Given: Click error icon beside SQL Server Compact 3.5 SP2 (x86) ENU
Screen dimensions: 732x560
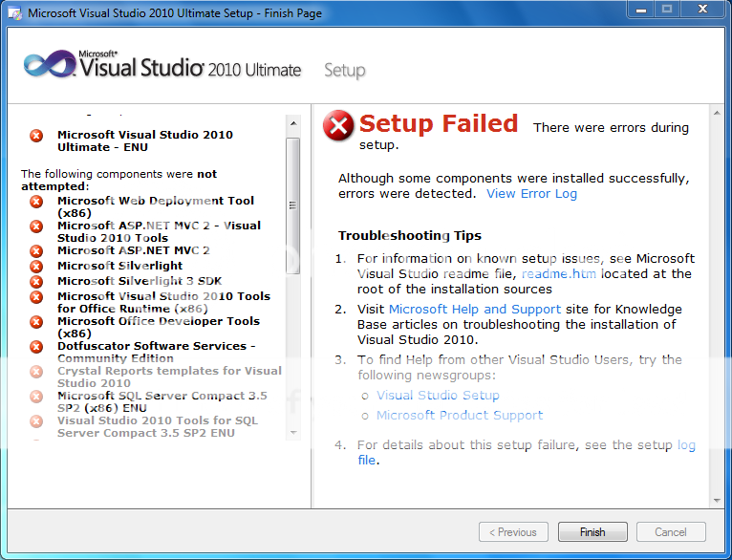Looking at the screenshot, I should pos(36,397).
